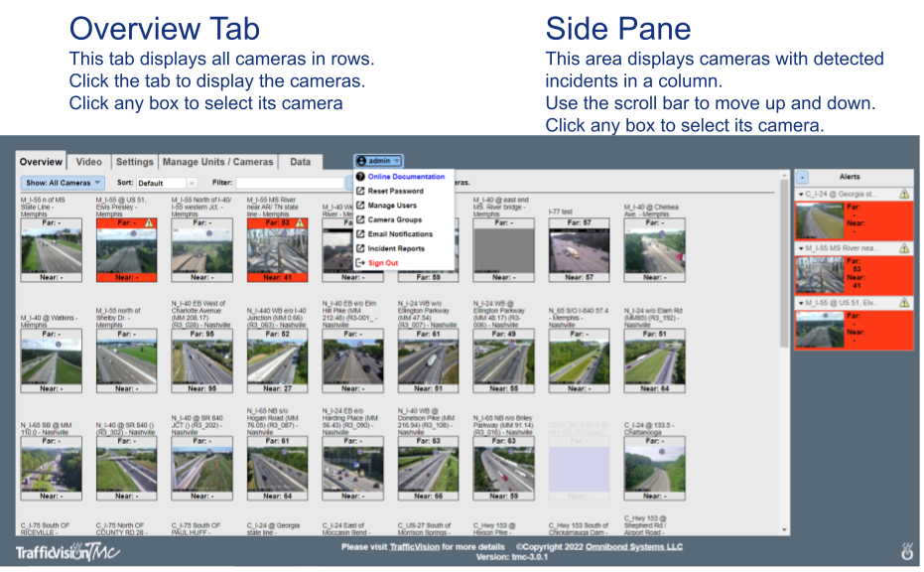Click the TrafficVision TMC logo in the footer
The image size is (924, 572).
pyautogui.click(x=67, y=551)
